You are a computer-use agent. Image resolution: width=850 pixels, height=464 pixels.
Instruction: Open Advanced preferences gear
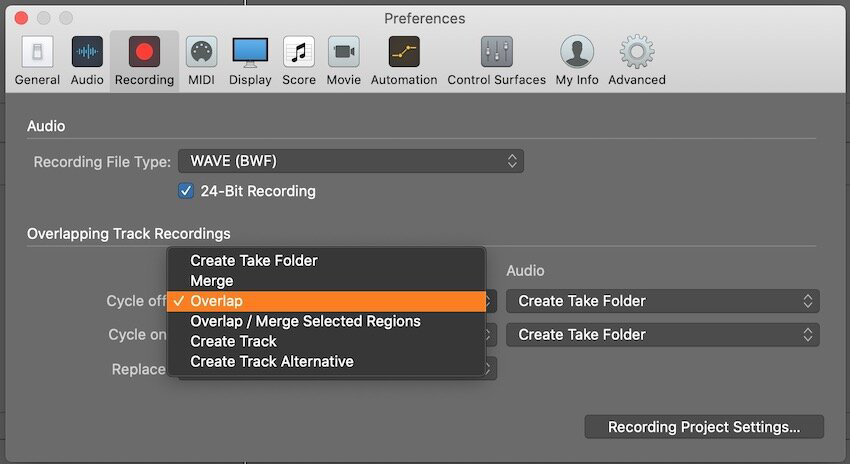point(637,61)
